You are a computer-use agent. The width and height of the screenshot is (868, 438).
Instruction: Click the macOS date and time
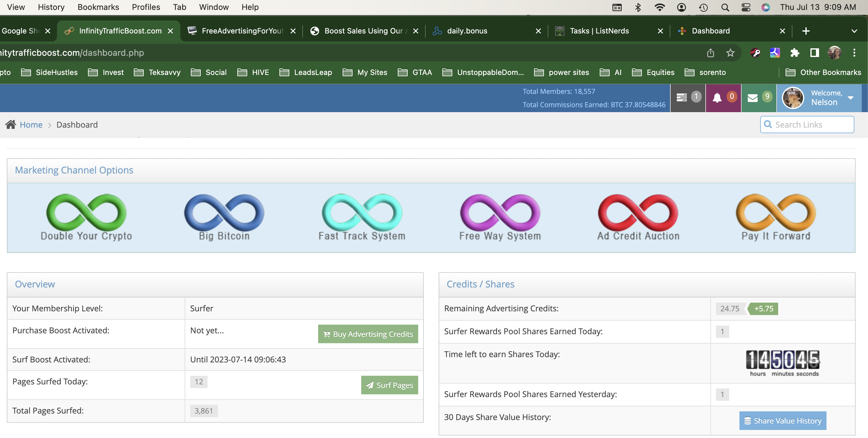[818, 7]
